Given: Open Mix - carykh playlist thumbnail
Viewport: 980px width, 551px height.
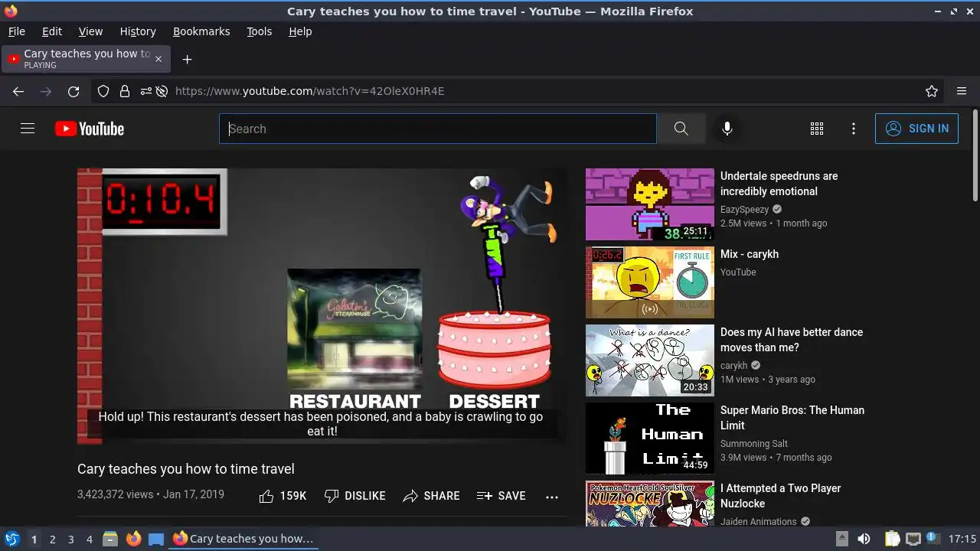Looking at the screenshot, I should click(650, 282).
